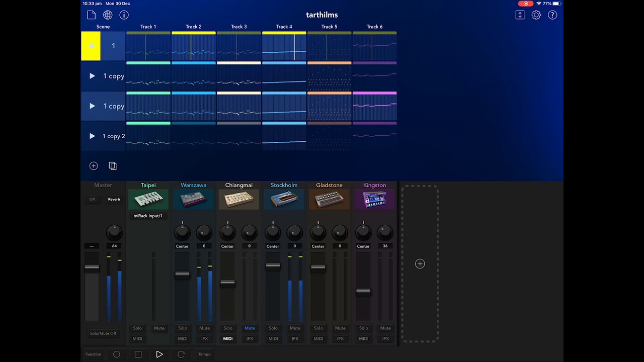
Task: Select the Track 2 header
Action: click(x=194, y=27)
